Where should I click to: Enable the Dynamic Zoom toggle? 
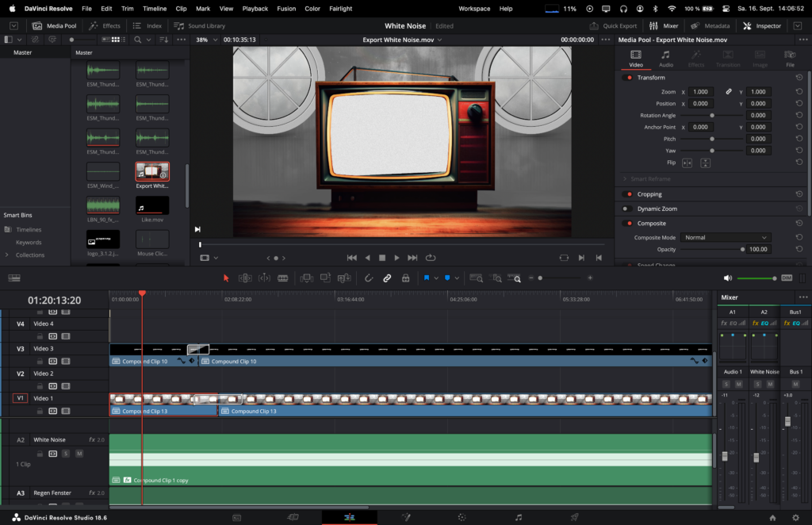tap(627, 209)
